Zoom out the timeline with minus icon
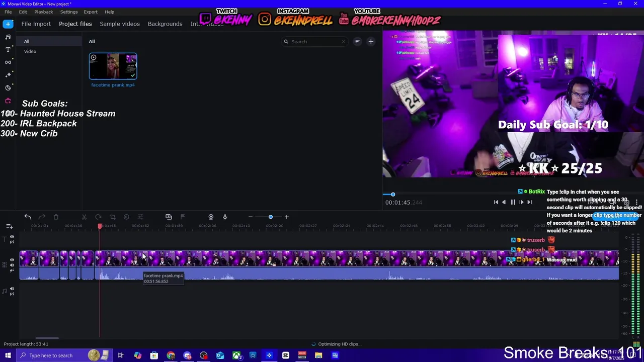Viewport: 644px width, 362px height. coord(250,217)
